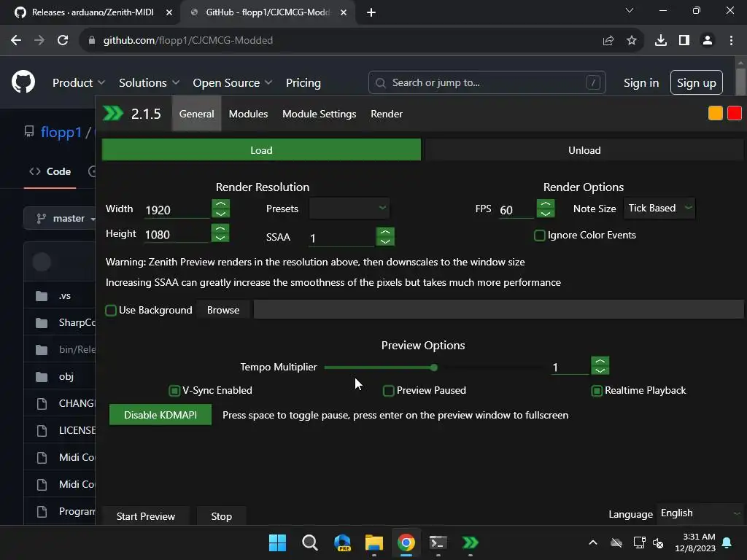747x560 pixels.
Task: Switch to Chrome in the taskbar
Action: pyautogui.click(x=406, y=542)
